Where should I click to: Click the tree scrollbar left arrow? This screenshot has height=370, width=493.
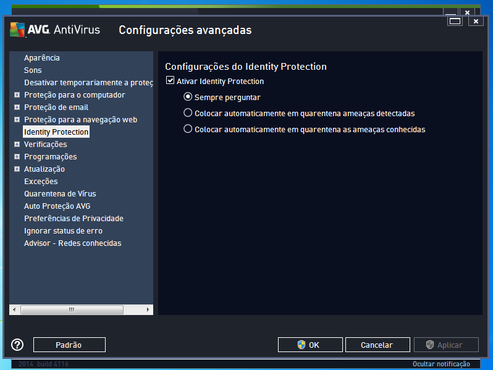14,309
